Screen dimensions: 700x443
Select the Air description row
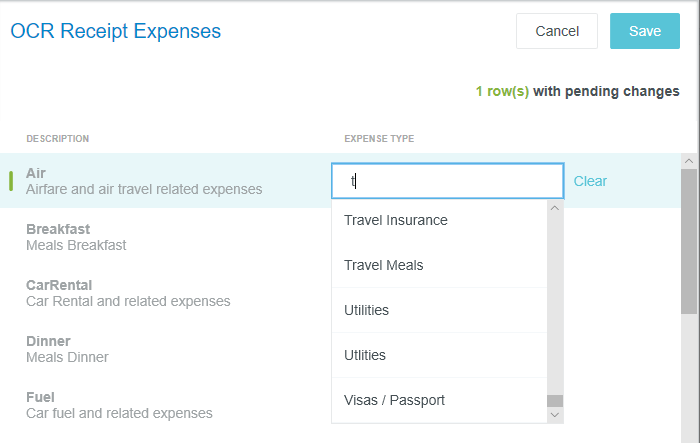pyautogui.click(x=144, y=180)
